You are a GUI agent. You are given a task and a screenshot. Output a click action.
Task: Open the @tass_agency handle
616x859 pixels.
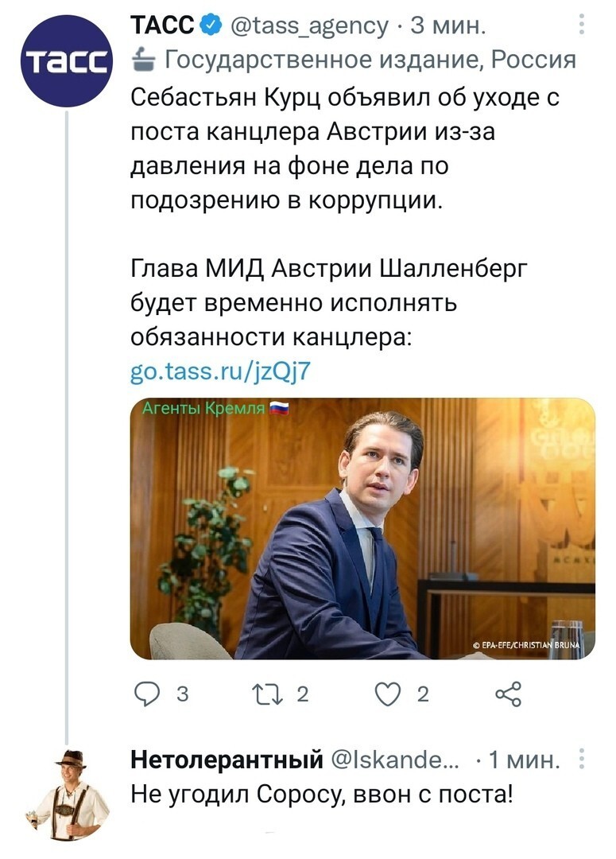(x=309, y=25)
